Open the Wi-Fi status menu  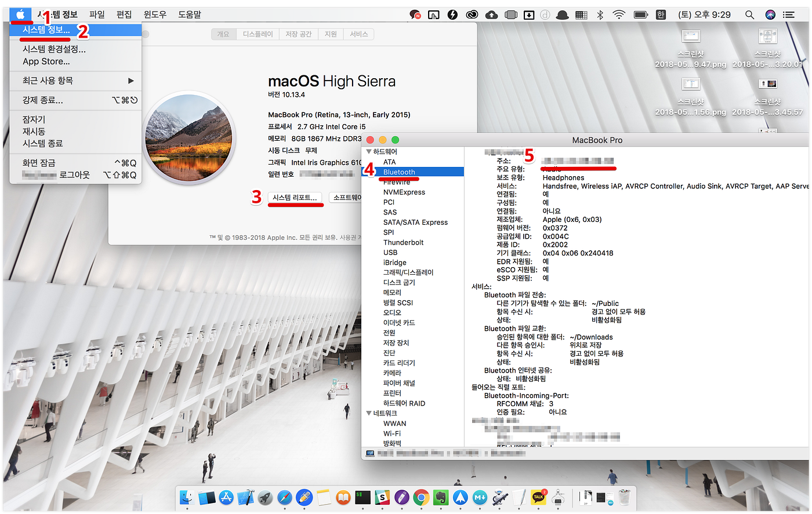point(619,14)
